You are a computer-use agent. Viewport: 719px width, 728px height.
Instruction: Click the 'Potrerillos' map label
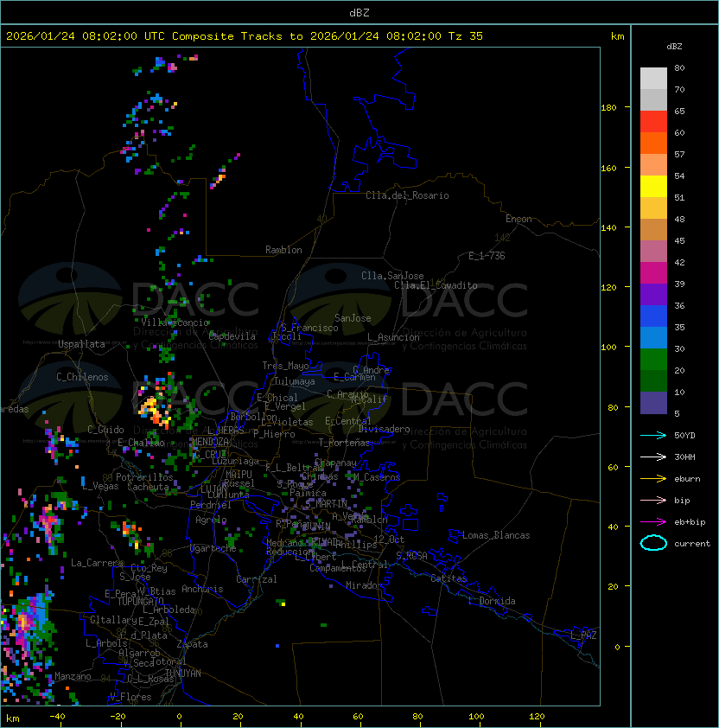click(144, 476)
